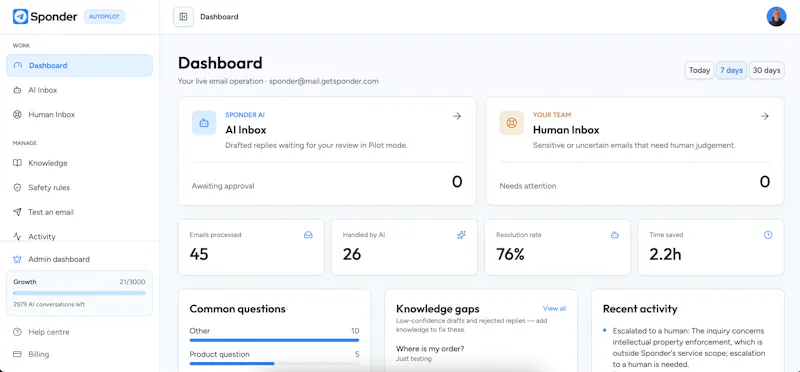Open the Billing link
Image resolution: width=800 pixels, height=372 pixels.
(x=80, y=354)
